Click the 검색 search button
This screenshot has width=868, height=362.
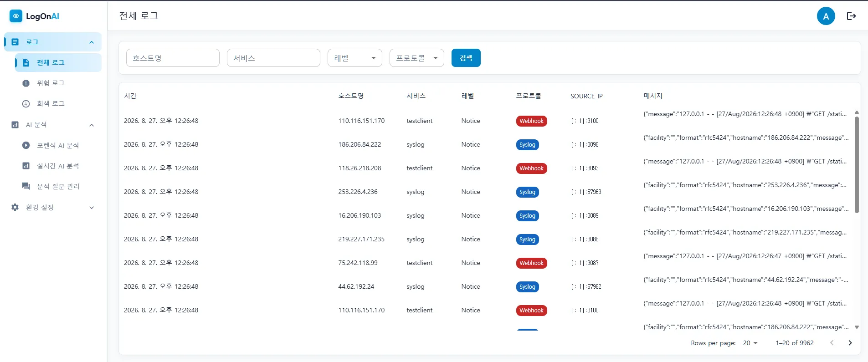coord(466,58)
